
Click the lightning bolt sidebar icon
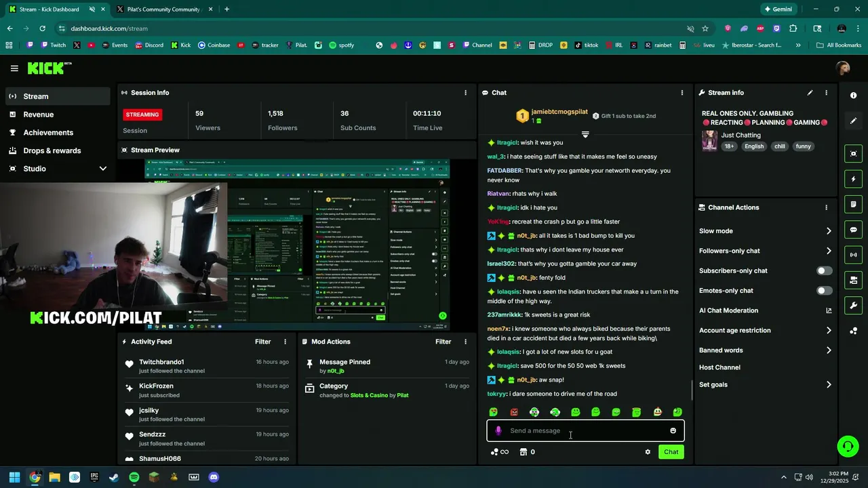854,179
